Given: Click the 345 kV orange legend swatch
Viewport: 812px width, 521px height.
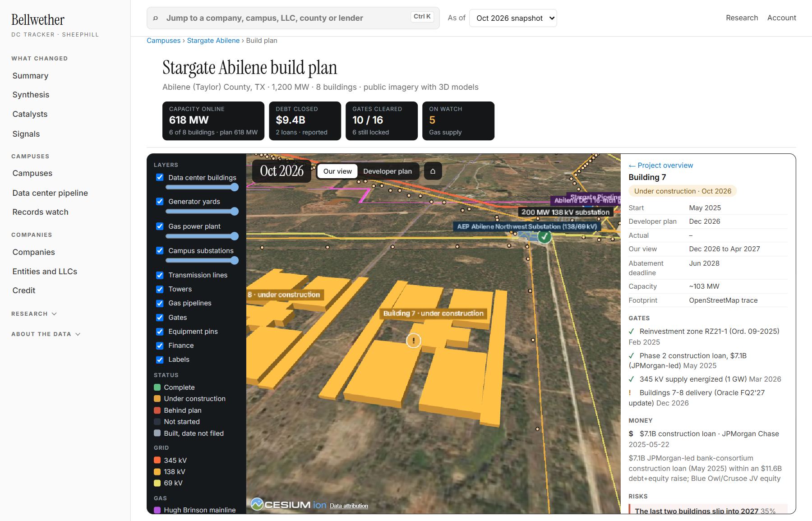Looking at the screenshot, I should click(157, 460).
